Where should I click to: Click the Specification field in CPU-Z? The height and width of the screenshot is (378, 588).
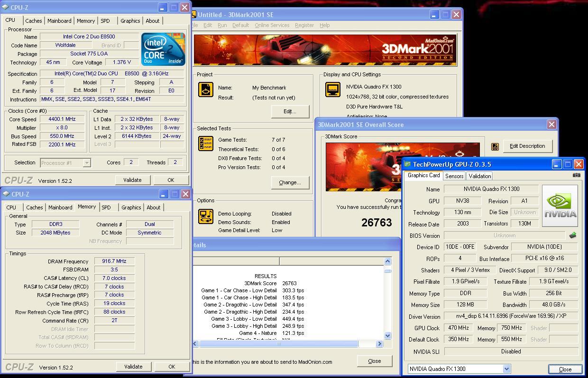point(112,74)
